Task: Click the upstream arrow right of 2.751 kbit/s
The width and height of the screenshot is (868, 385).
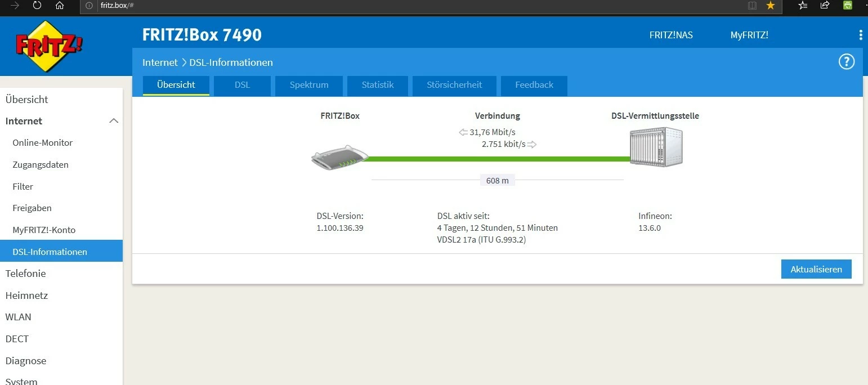Action: [x=532, y=144]
